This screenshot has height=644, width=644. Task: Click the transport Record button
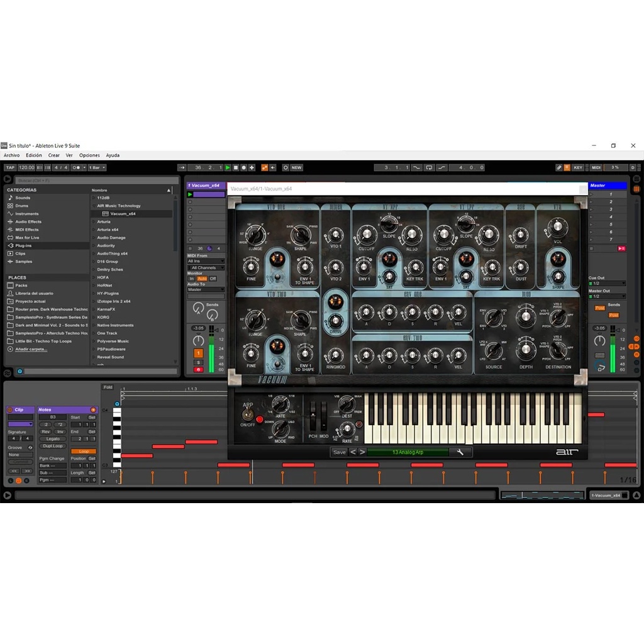pos(243,167)
